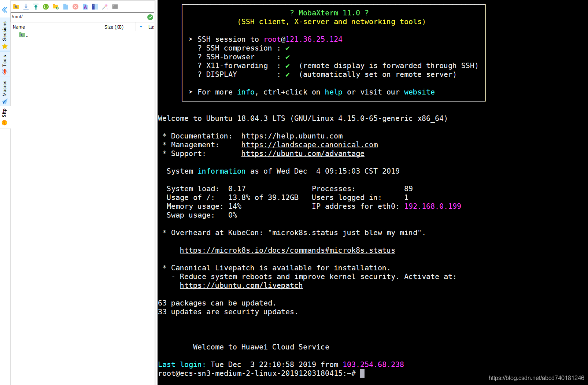The height and width of the screenshot is (385, 588).
Task: Click 'Swap usage:' label
Action: click(x=191, y=215)
